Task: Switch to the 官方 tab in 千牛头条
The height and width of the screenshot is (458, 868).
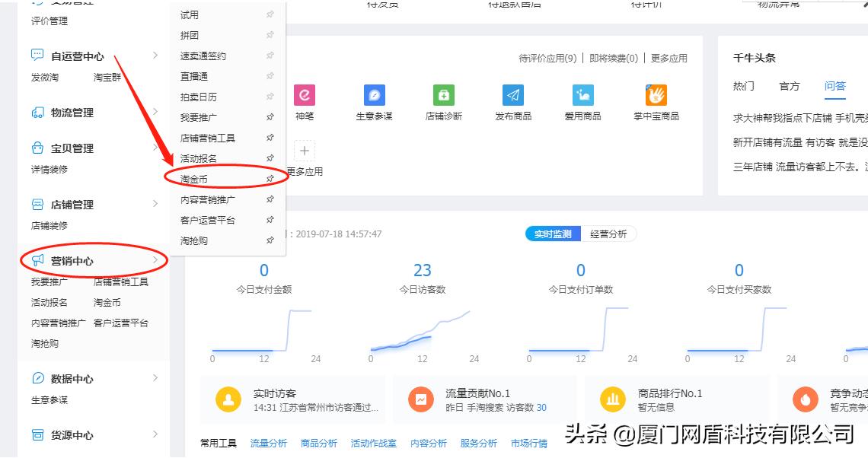Action: coord(790,86)
